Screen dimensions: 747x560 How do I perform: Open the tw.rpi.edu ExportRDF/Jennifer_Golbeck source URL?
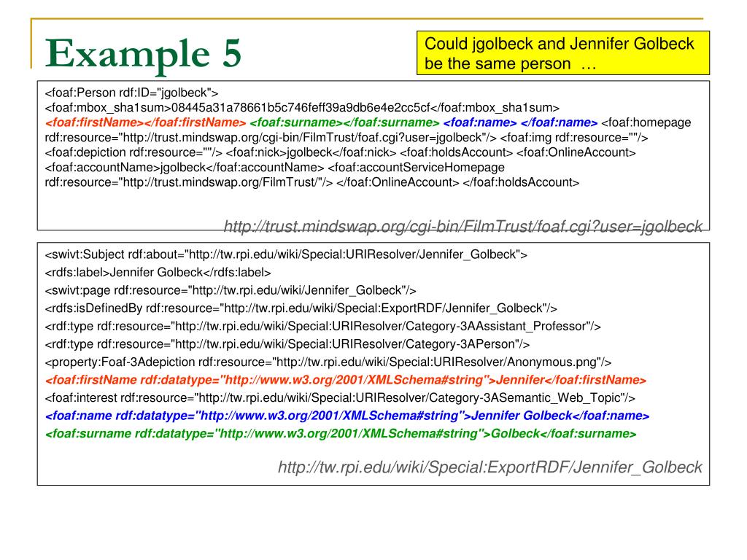pos(490,467)
